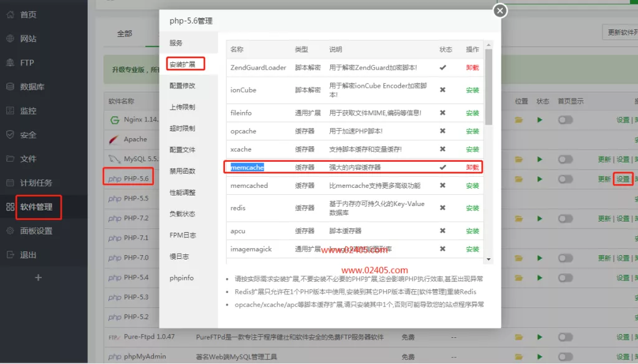
Task: Click the globe icon beside 网站
Action: click(10, 39)
